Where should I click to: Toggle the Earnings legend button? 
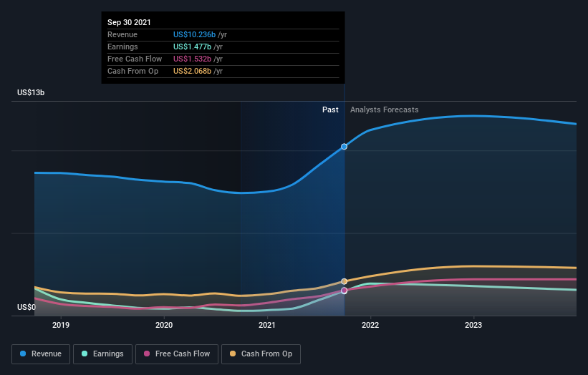(102, 354)
